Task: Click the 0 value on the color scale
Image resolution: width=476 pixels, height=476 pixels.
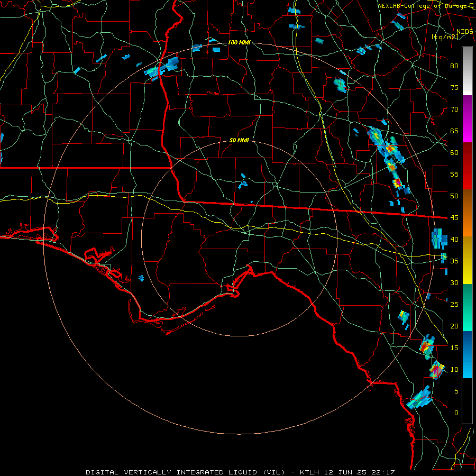Action: click(456, 413)
